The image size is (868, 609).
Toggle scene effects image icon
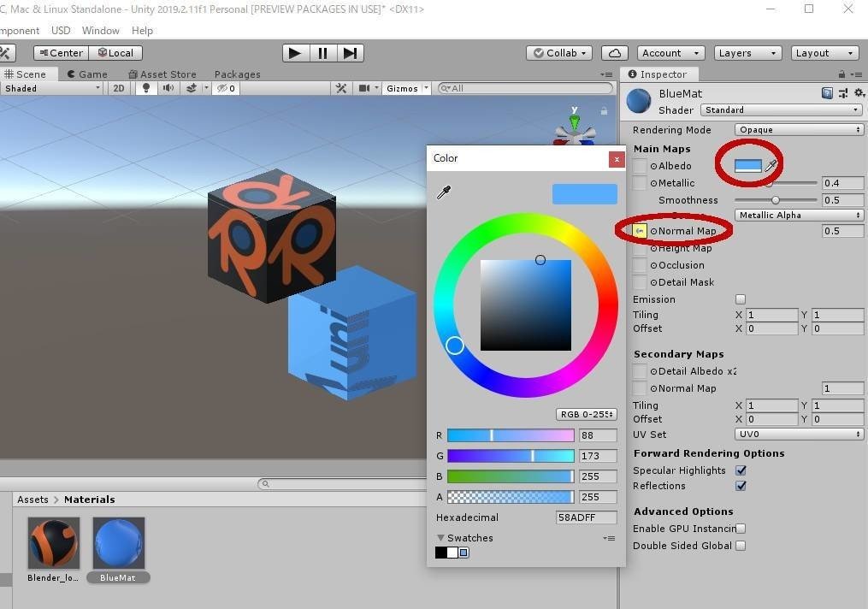(x=192, y=88)
